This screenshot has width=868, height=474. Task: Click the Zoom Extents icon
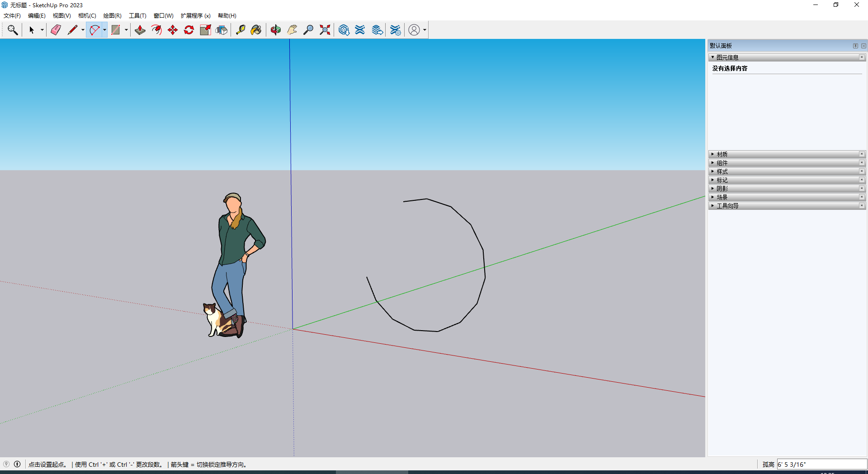click(325, 30)
